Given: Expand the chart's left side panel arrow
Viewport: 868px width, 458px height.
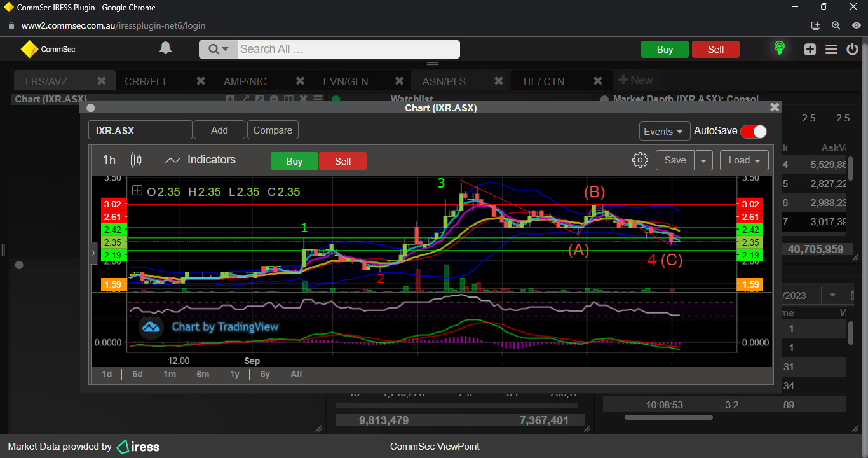Looking at the screenshot, I should click(93, 253).
